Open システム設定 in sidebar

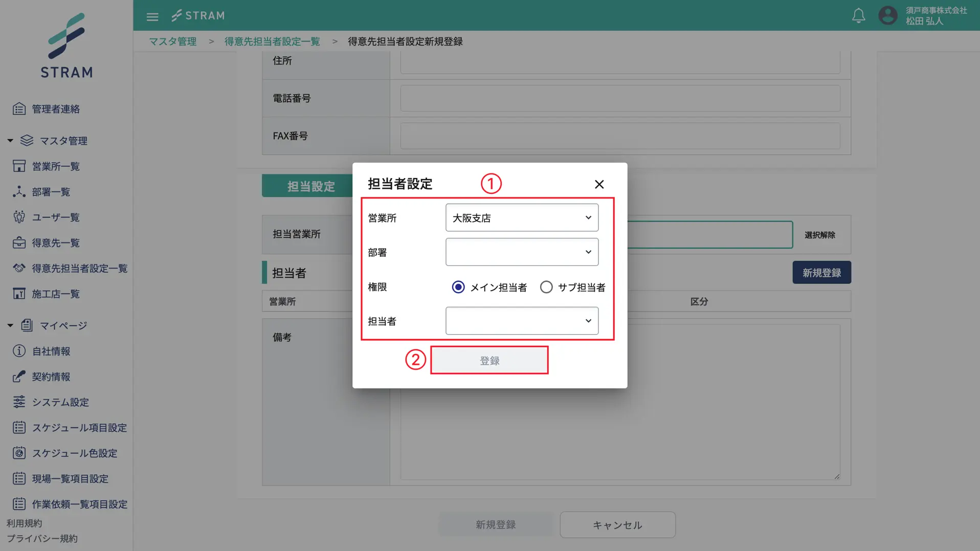coord(60,403)
